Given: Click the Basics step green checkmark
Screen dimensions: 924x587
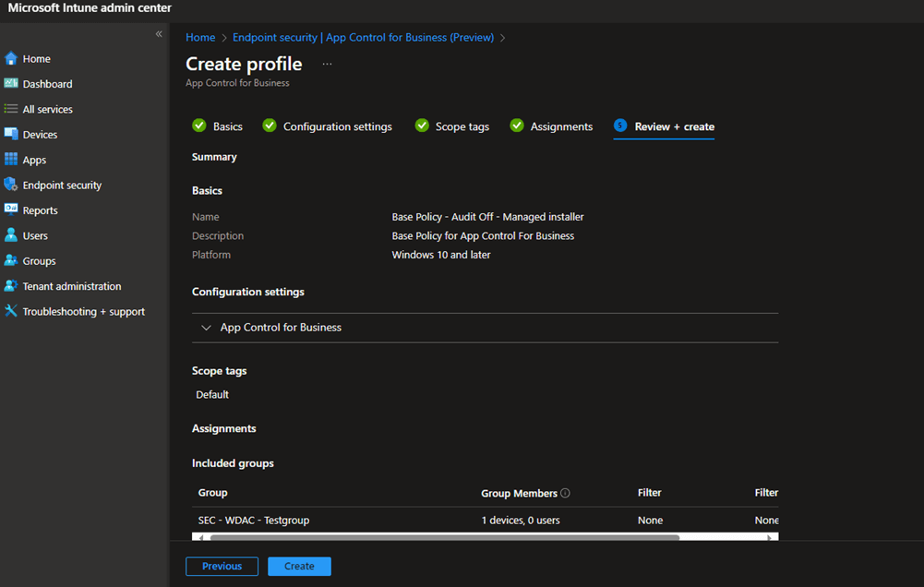Looking at the screenshot, I should click(199, 126).
